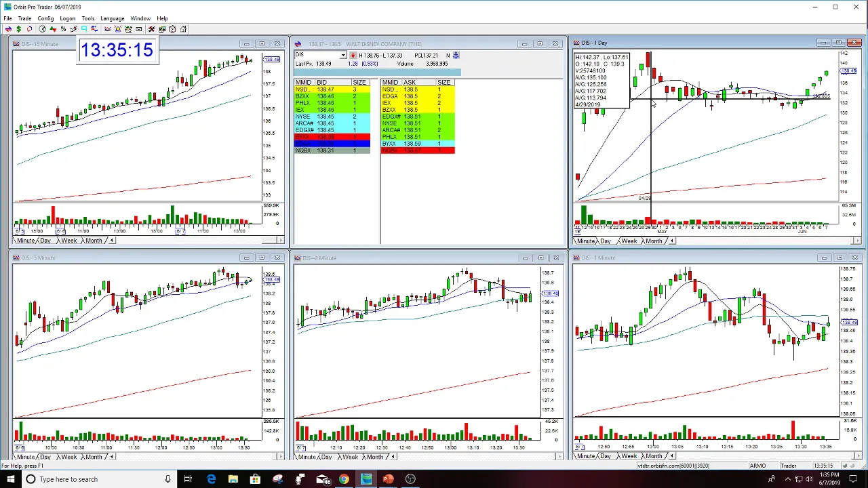
Task: Open the Trade menu
Action: (x=24, y=18)
